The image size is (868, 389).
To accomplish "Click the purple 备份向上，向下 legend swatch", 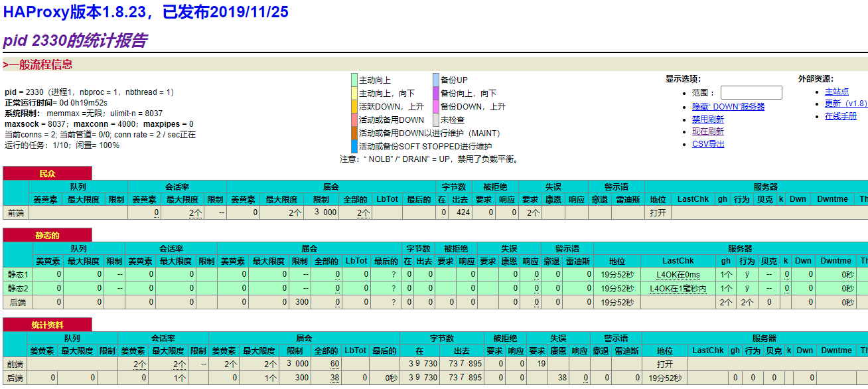I will [x=436, y=93].
